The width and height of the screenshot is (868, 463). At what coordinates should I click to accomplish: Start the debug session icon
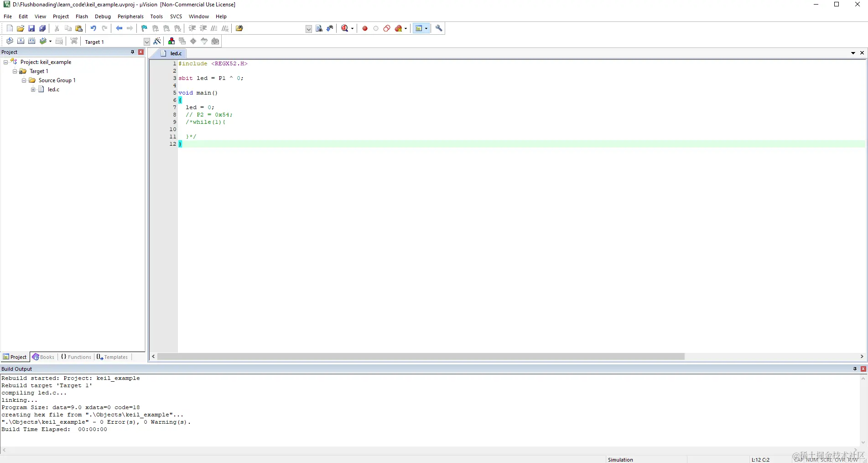tap(345, 28)
